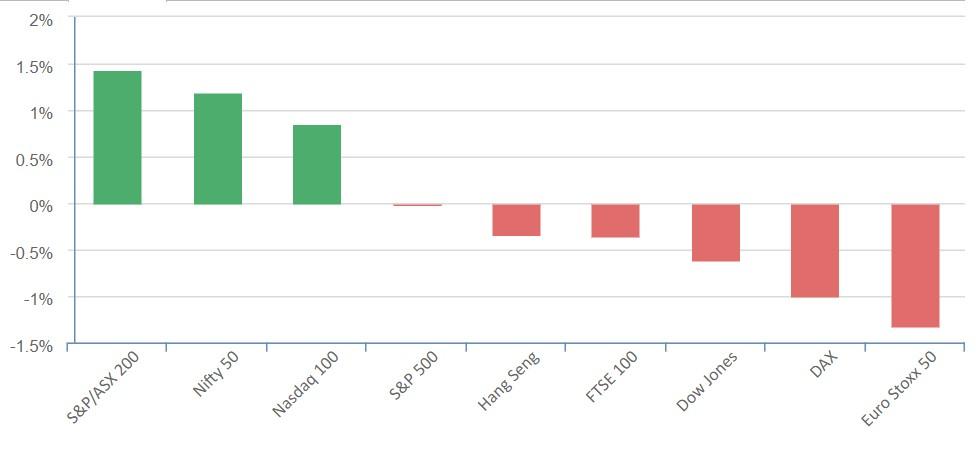This screenshot has height=465, width=979.
Task: Click the Nasdaq 100 axis label
Action: click(306, 384)
